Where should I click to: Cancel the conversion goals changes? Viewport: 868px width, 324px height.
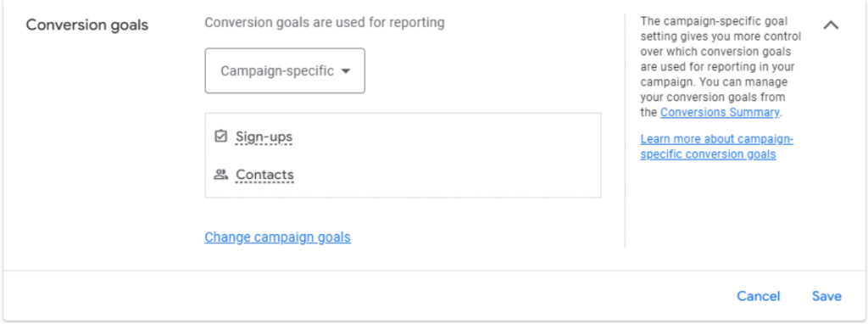[759, 296]
